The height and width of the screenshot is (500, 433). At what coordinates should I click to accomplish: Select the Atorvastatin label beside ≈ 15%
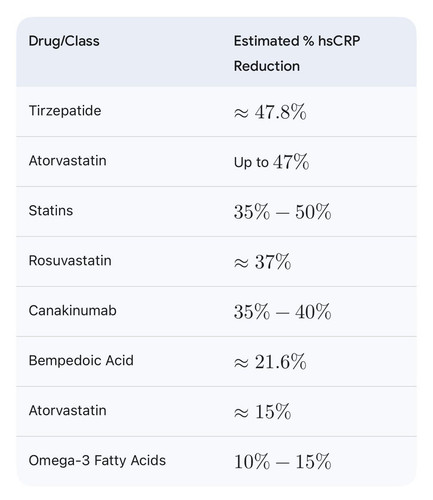coord(68,411)
